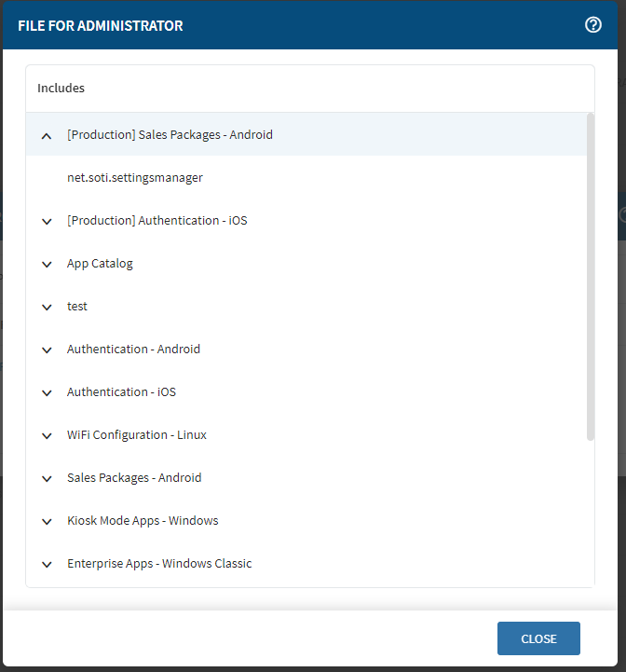Collapse the [Production] Sales Packages - Android section
This screenshot has height=672, width=626.
click(47, 135)
